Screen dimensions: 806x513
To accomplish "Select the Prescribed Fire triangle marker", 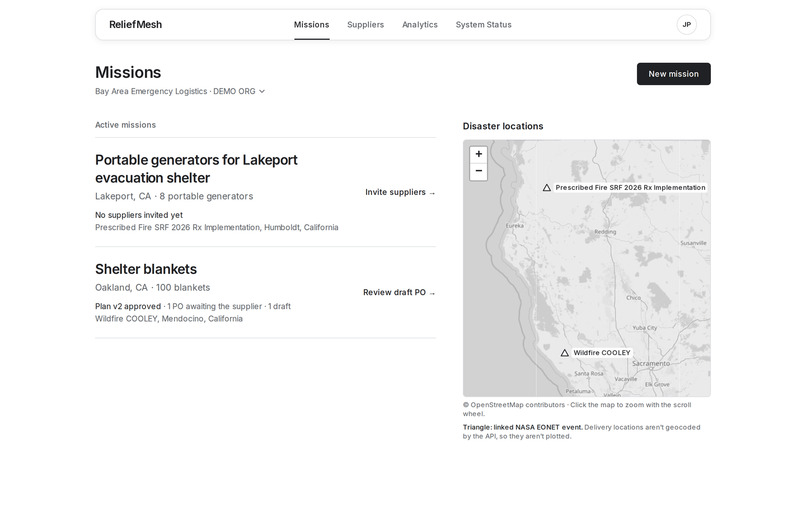I will tap(547, 188).
